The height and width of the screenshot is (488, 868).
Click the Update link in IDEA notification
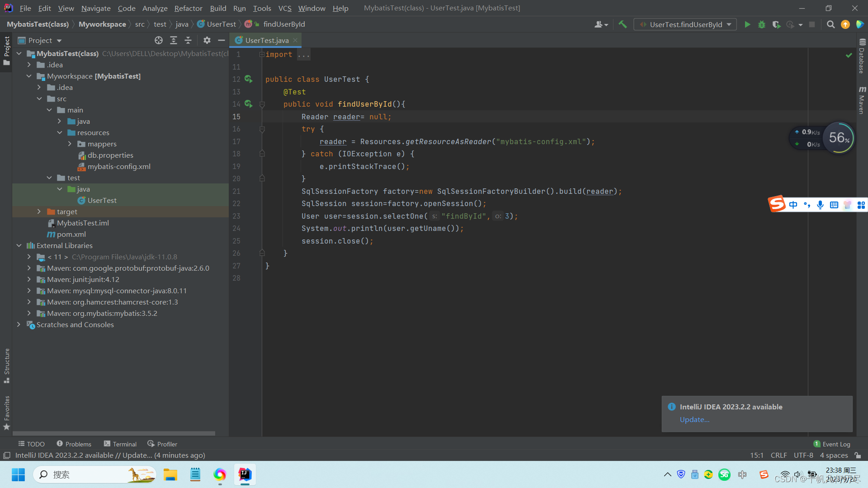pos(694,419)
